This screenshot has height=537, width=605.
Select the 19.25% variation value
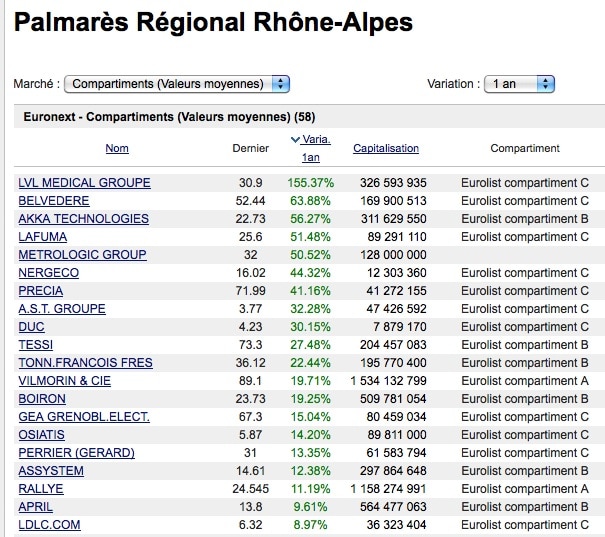click(x=311, y=399)
